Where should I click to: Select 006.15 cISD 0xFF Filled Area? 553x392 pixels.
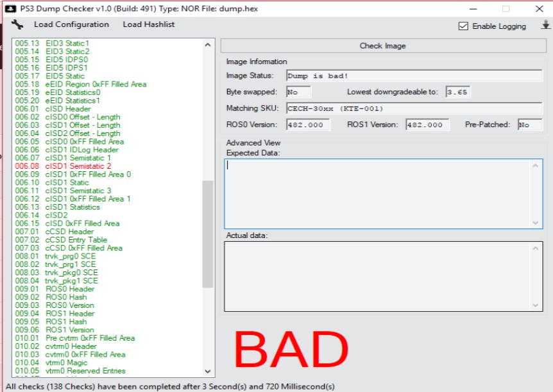tap(67, 223)
